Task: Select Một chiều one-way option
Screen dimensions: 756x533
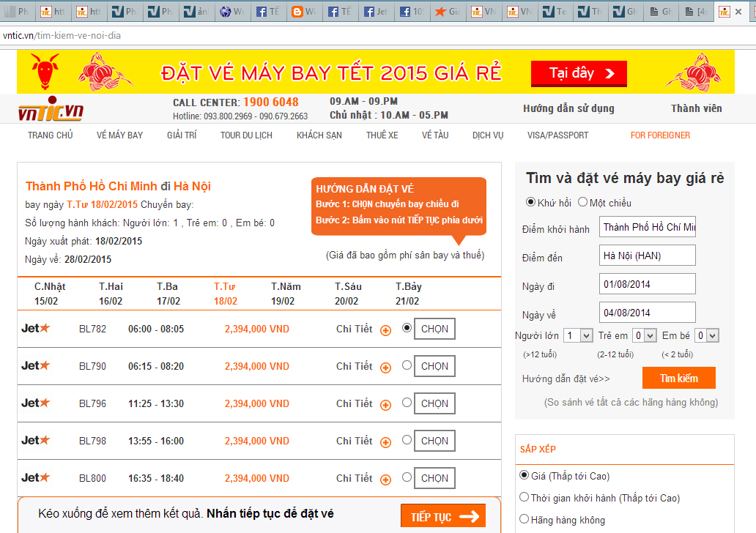Action: (583, 202)
